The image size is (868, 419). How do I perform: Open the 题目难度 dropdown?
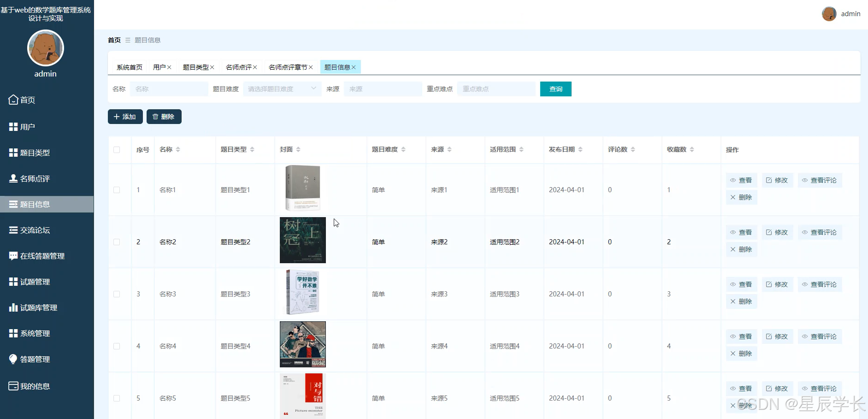[283, 89]
